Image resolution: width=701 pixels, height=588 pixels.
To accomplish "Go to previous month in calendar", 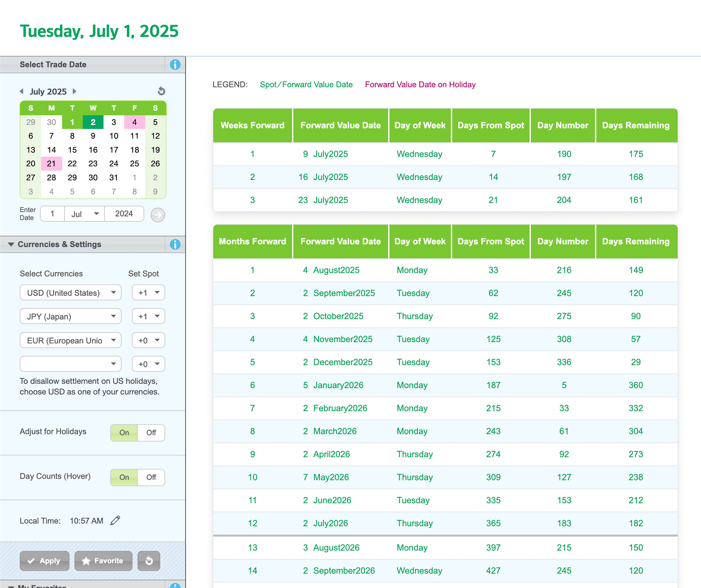I will point(22,92).
